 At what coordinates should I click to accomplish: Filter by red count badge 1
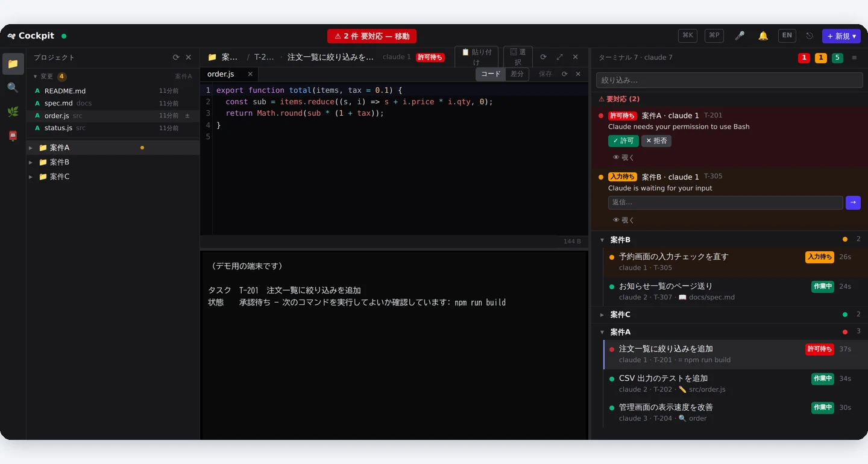pyautogui.click(x=804, y=58)
